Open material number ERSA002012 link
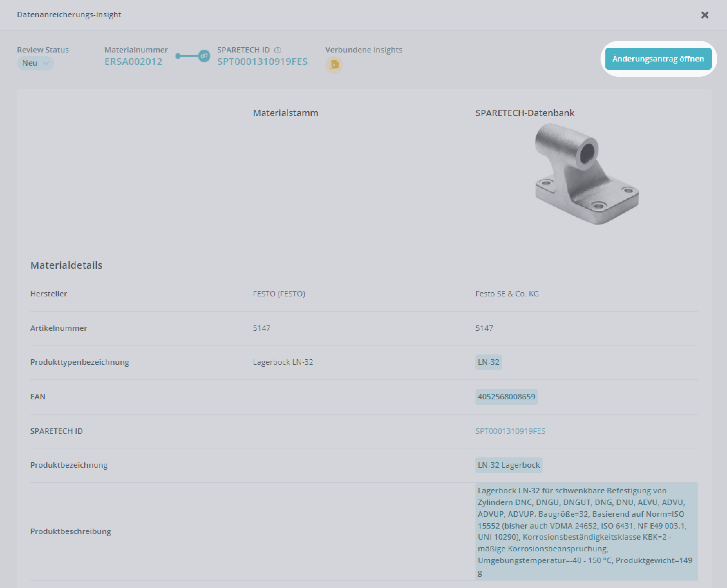Screen dimensions: 727x588 [133, 61]
